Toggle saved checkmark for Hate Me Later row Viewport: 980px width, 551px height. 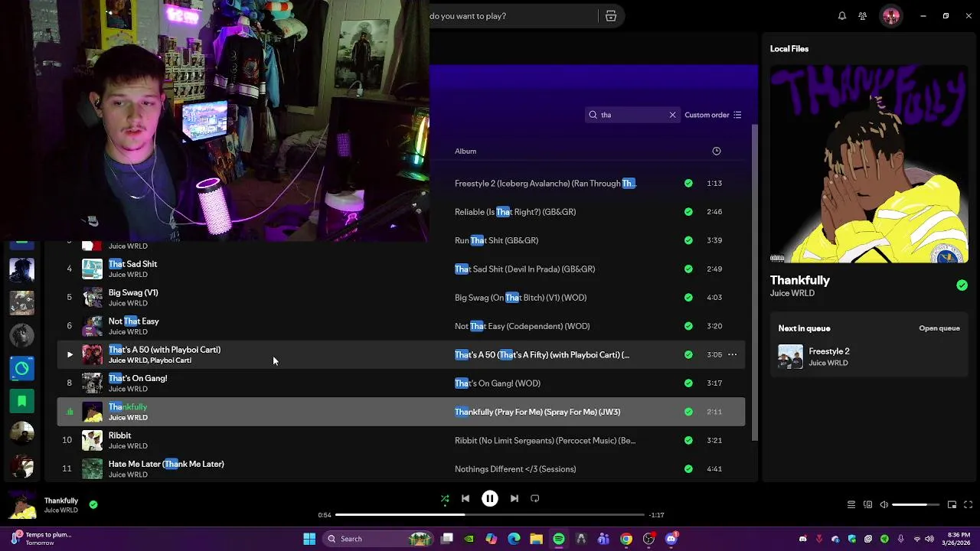click(688, 469)
